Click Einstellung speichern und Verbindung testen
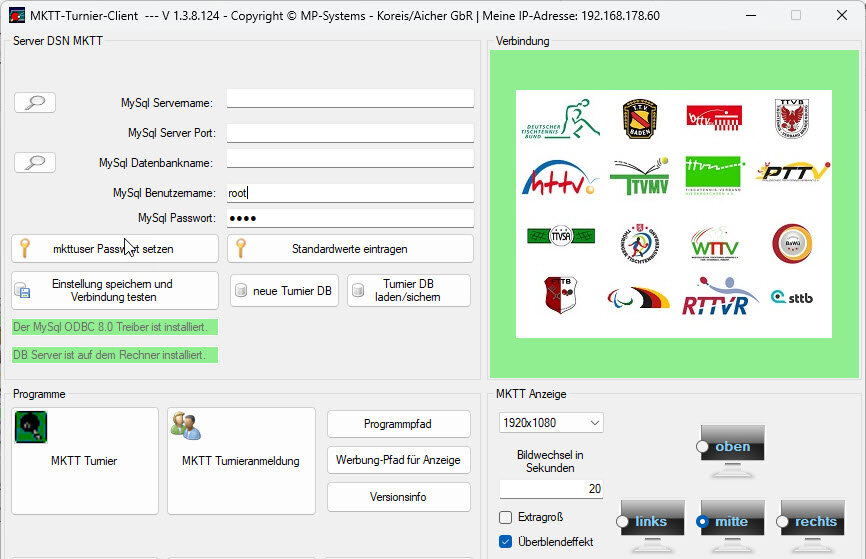866x559 pixels. pyautogui.click(x=114, y=291)
